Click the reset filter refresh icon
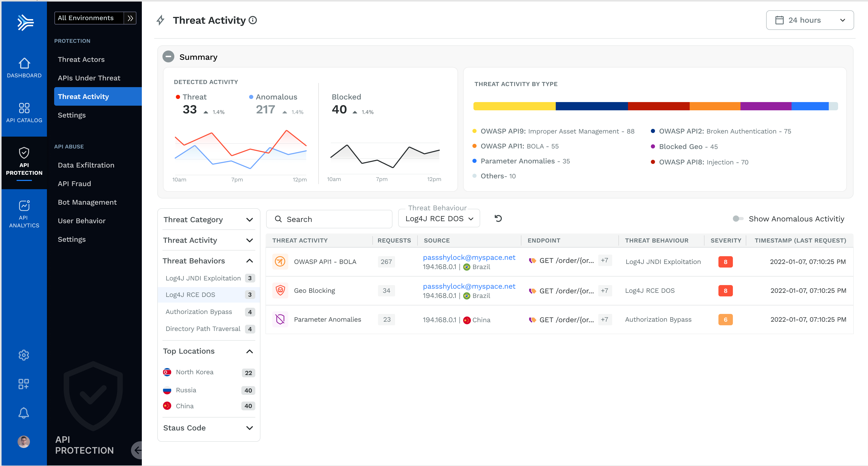 [x=498, y=219]
